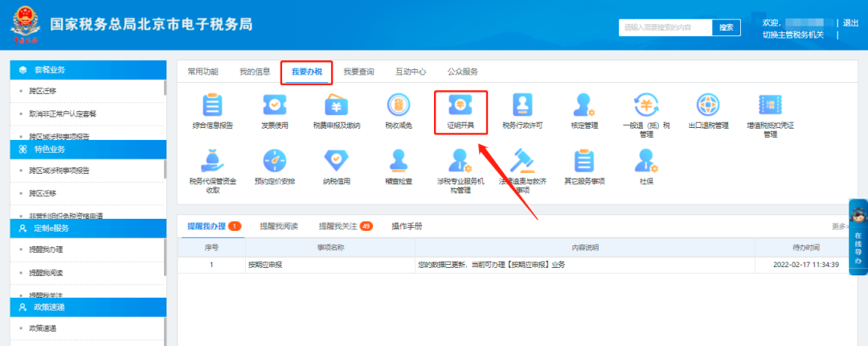Select the 税收减免 icon
The height and width of the screenshot is (346, 868).
pyautogui.click(x=399, y=105)
